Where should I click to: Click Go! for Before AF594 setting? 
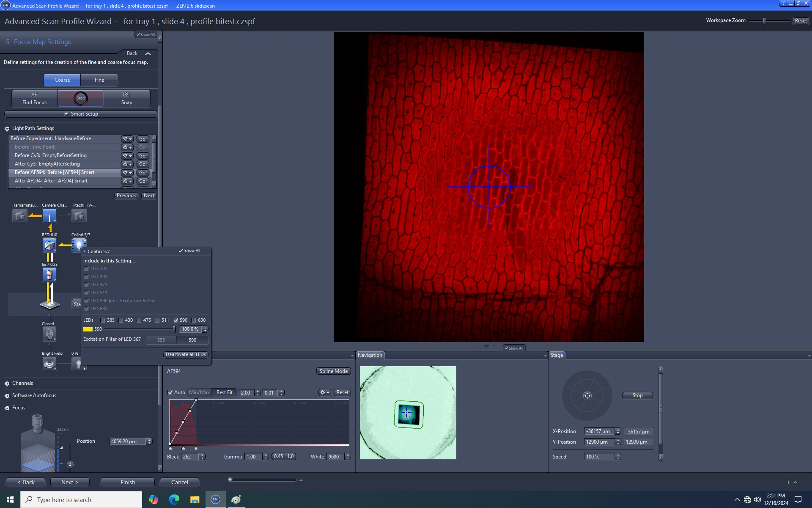[143, 173]
